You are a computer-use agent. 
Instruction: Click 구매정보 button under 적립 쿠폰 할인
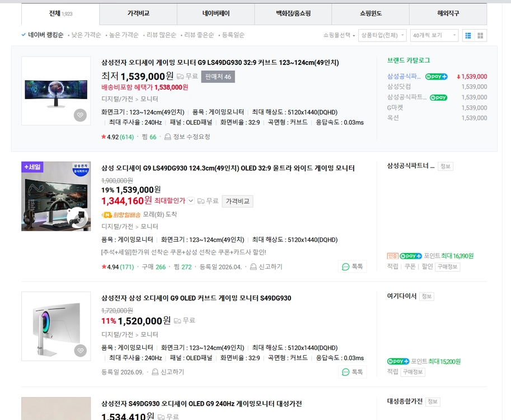point(447,267)
